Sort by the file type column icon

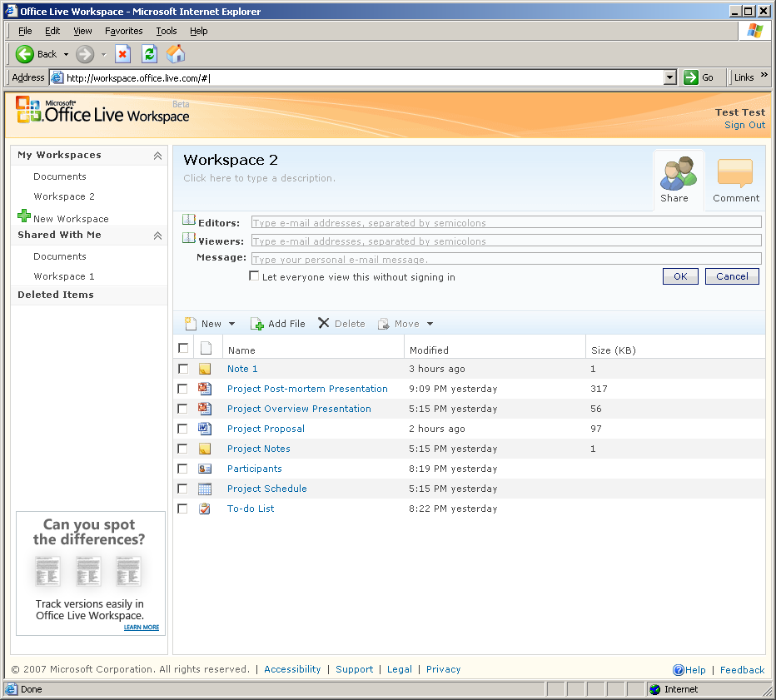coord(206,348)
